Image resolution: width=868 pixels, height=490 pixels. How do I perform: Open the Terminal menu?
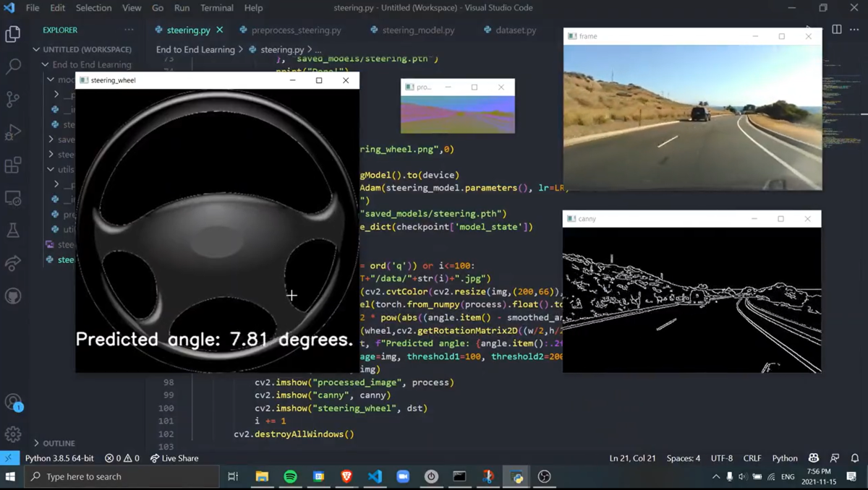218,8
